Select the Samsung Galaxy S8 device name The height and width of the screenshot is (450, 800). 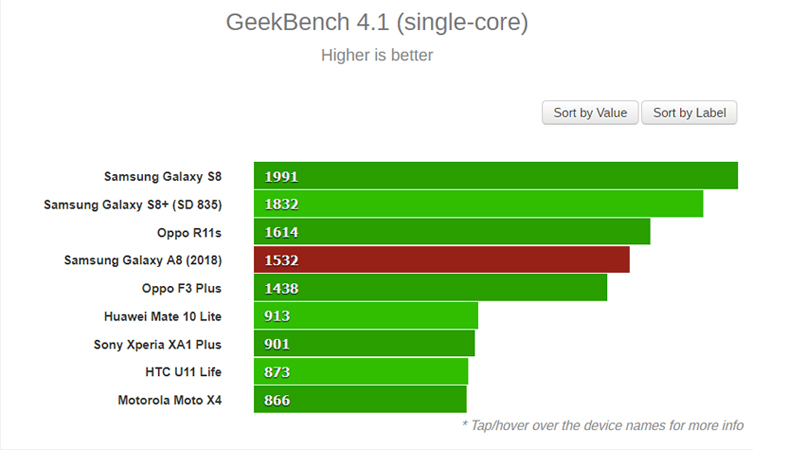point(163,176)
